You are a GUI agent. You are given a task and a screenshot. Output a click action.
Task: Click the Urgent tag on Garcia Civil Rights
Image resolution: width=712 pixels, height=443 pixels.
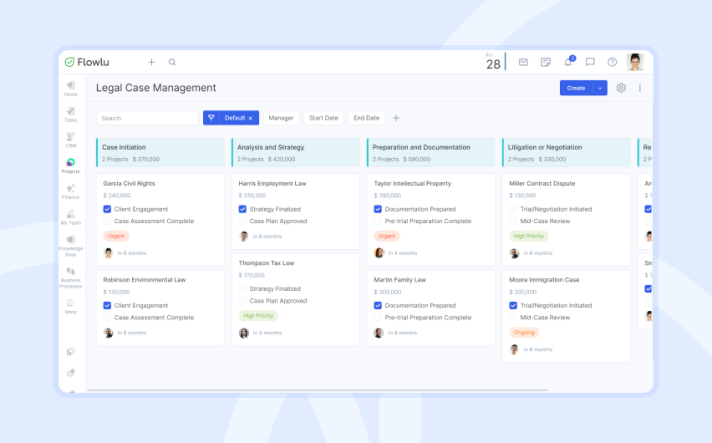pos(116,236)
